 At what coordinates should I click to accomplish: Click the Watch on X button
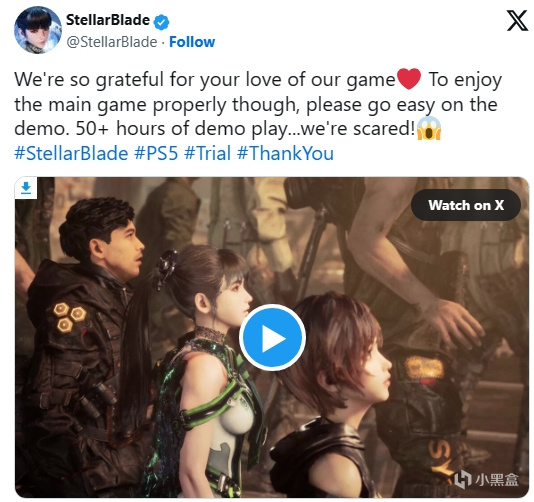[466, 205]
